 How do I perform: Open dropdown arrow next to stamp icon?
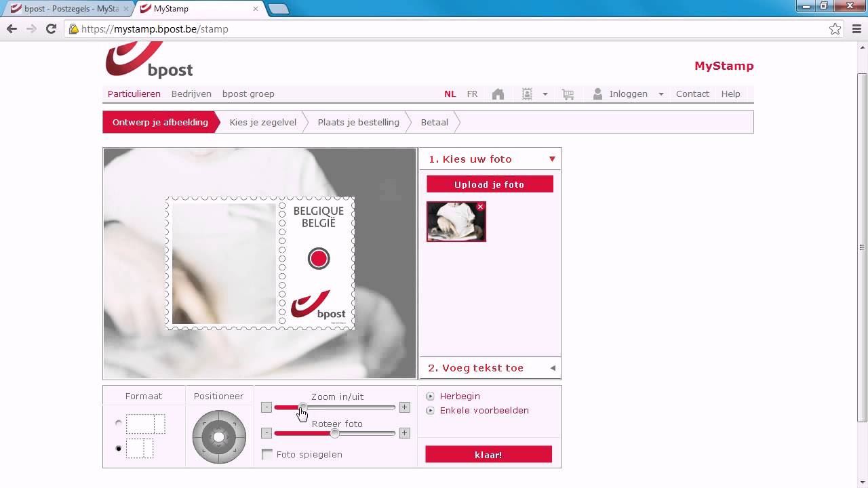[545, 94]
